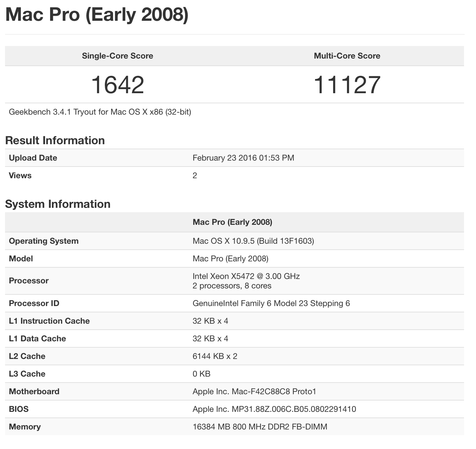Click the Intel Xeon X5472 processor value
Screen dimensions: 476x449
click(x=246, y=276)
